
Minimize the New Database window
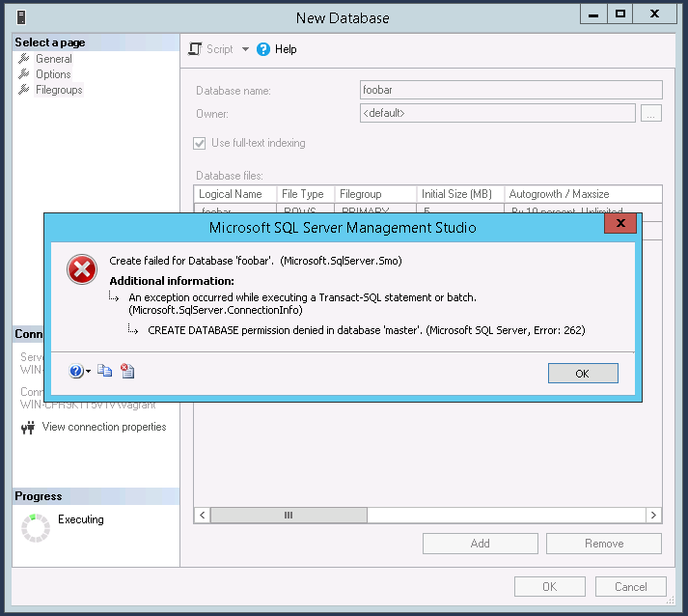593,14
